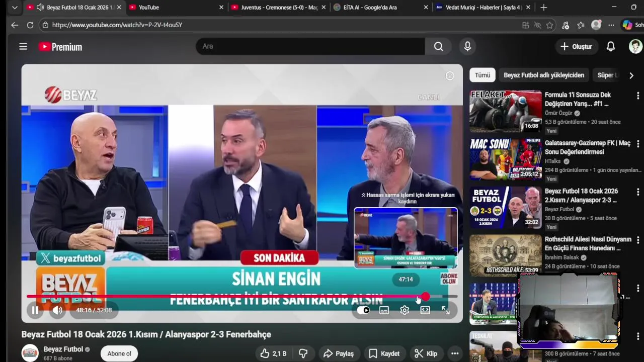Seek to the middle of the video progress bar

242,297
